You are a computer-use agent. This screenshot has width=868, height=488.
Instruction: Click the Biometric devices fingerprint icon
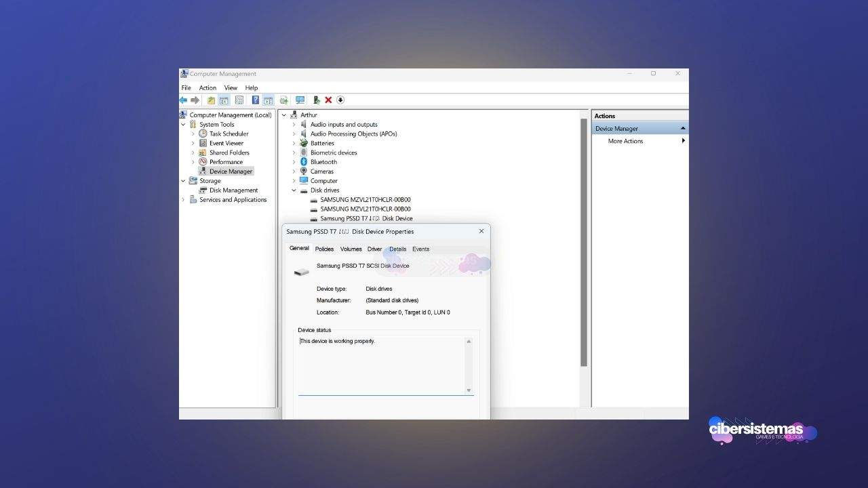point(304,152)
